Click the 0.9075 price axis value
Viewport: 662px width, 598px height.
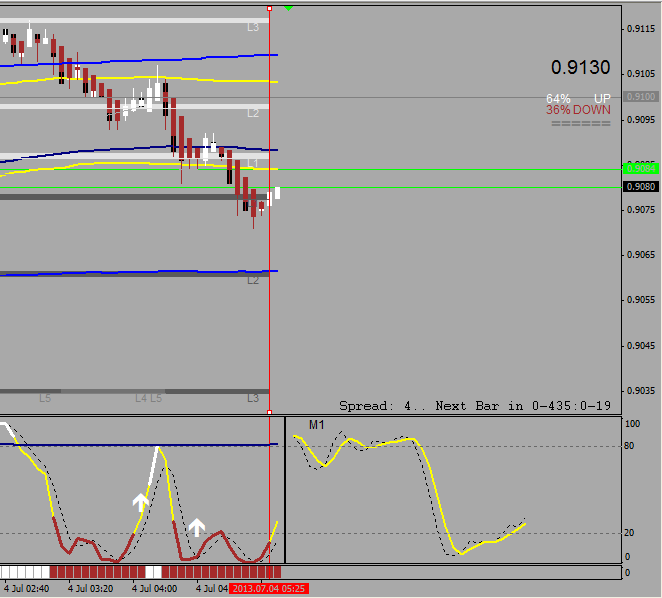[x=641, y=210]
